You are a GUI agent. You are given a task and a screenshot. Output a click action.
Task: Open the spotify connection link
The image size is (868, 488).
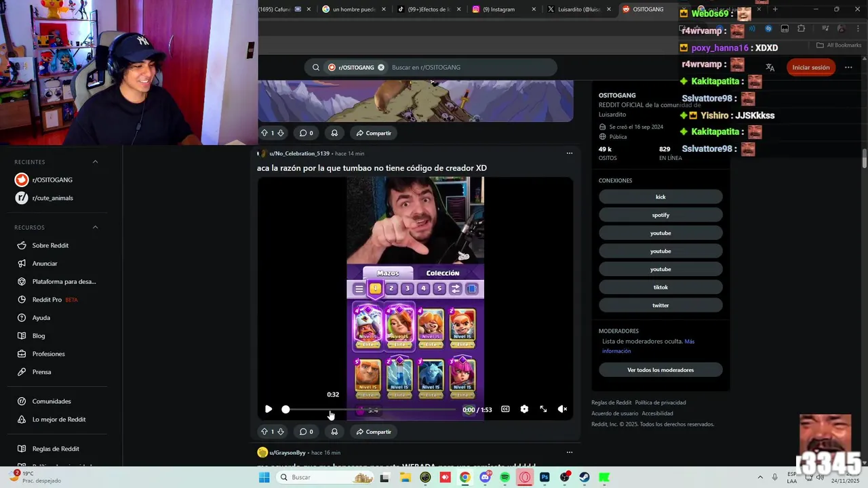(660, 215)
